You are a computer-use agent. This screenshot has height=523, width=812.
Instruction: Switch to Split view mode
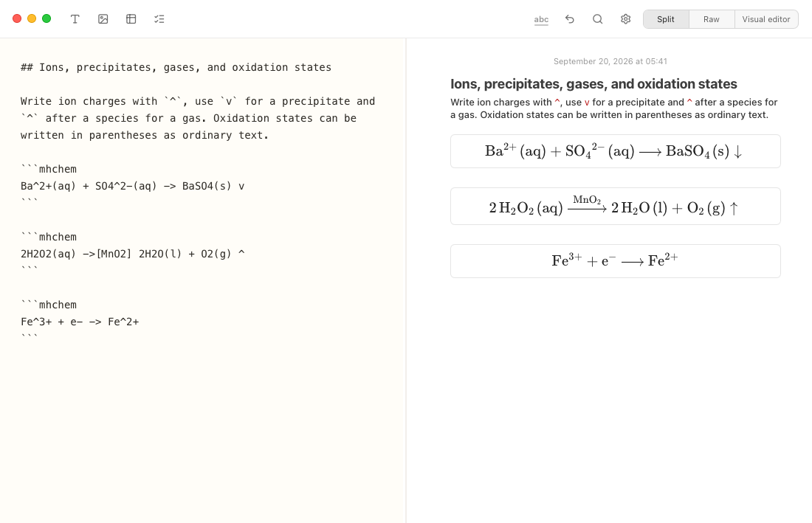point(666,19)
